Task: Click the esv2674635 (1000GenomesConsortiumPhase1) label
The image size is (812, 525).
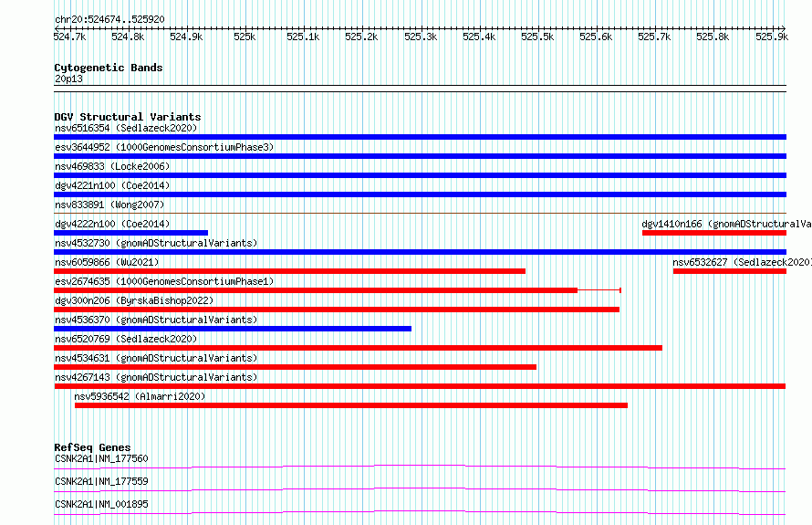Action: (164, 281)
